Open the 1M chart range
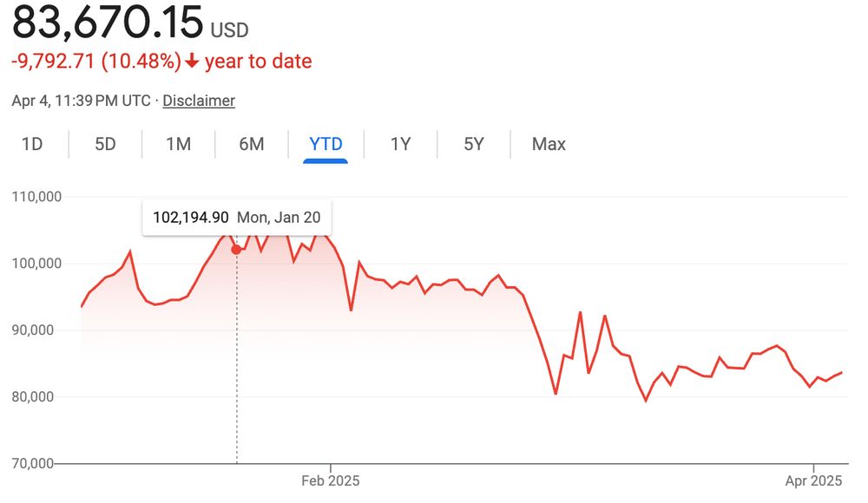Screen dimensions: 868x503 tap(178, 145)
